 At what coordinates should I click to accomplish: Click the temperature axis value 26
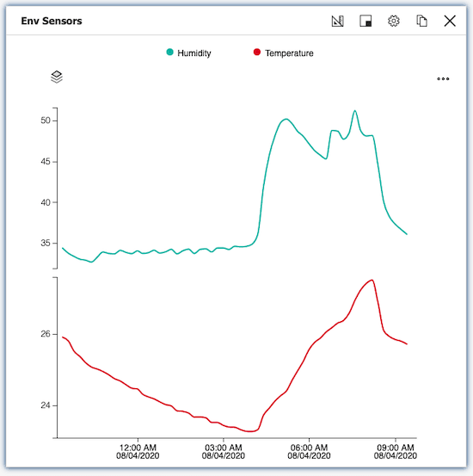point(46,334)
